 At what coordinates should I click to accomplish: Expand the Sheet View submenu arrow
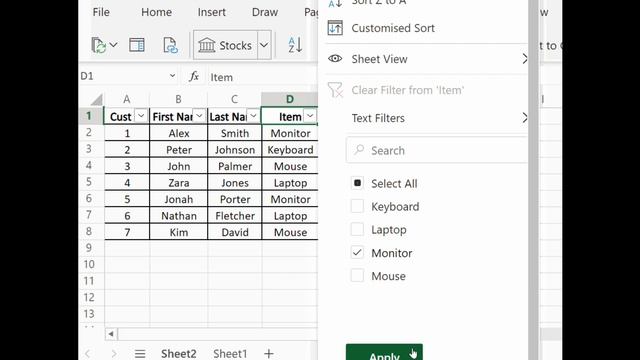(525, 59)
